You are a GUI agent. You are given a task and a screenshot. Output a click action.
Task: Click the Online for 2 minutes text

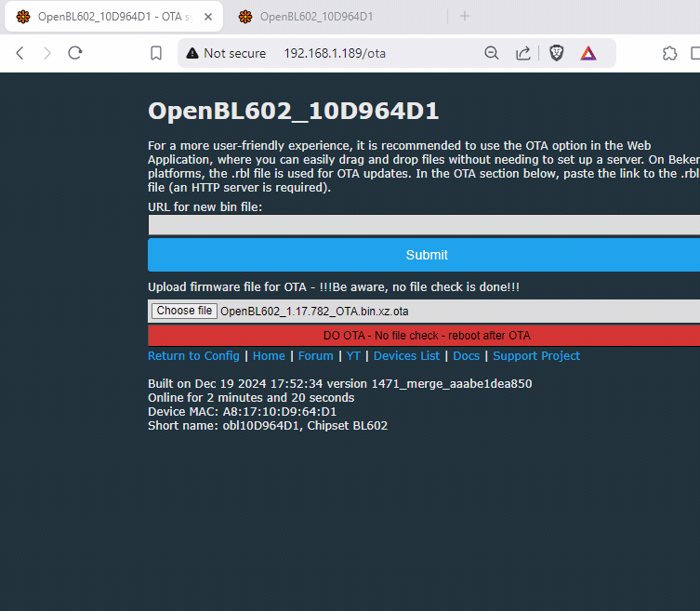[251, 397]
